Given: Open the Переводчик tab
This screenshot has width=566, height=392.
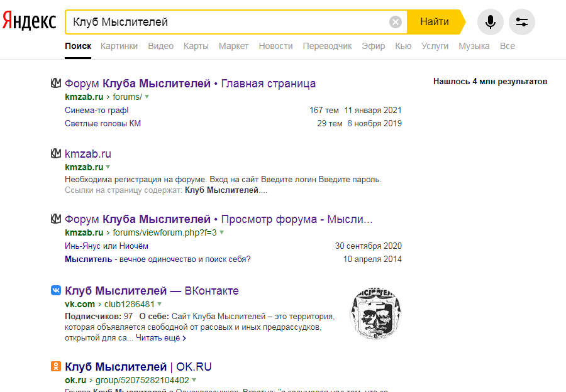Looking at the screenshot, I should tap(327, 46).
